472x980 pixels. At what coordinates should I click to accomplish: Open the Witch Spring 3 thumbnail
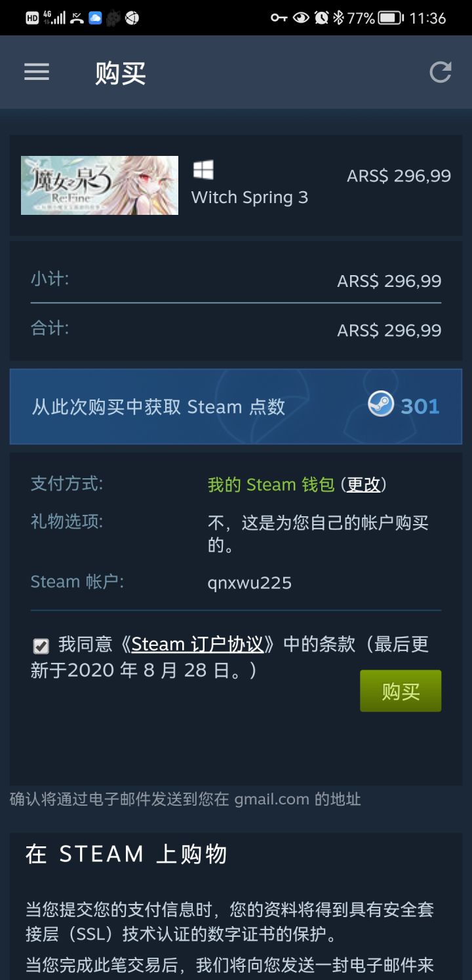(x=100, y=185)
